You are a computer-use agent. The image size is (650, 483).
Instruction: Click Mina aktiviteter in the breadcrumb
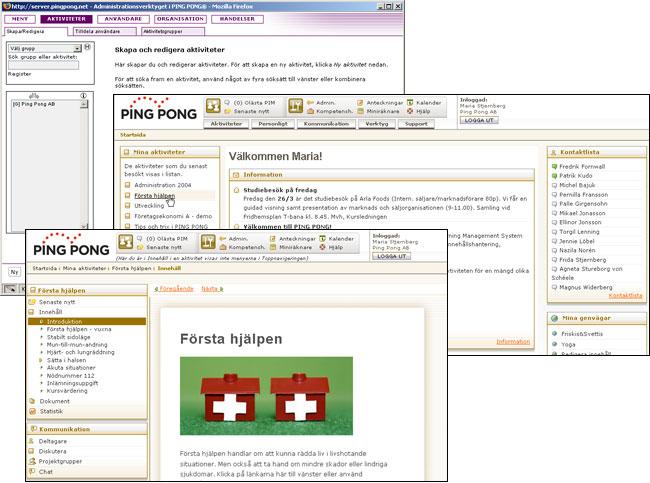85,268
